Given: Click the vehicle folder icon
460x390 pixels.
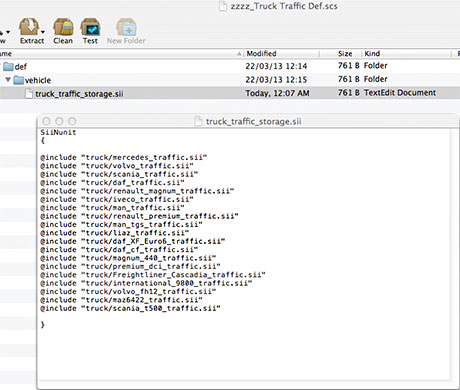Looking at the screenshot, I should [x=19, y=80].
